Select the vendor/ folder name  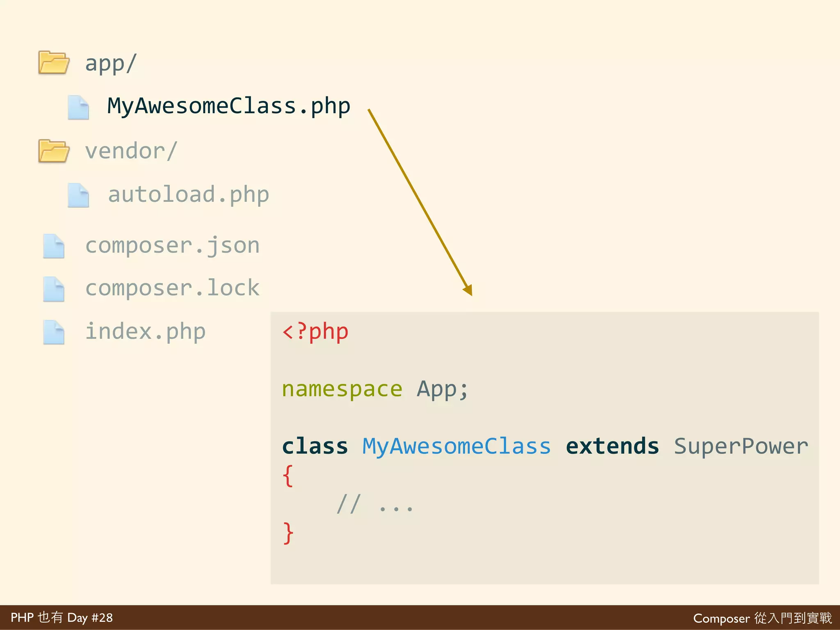pyautogui.click(x=131, y=151)
